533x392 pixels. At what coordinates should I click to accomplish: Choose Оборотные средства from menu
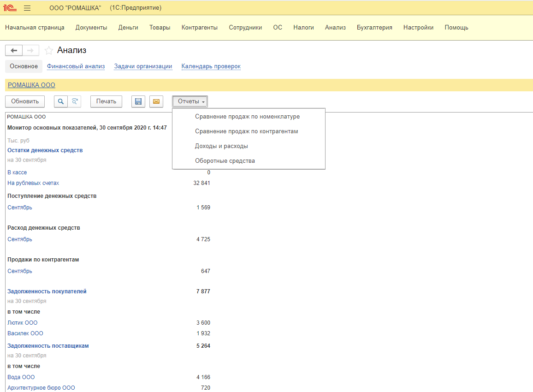[x=225, y=161]
